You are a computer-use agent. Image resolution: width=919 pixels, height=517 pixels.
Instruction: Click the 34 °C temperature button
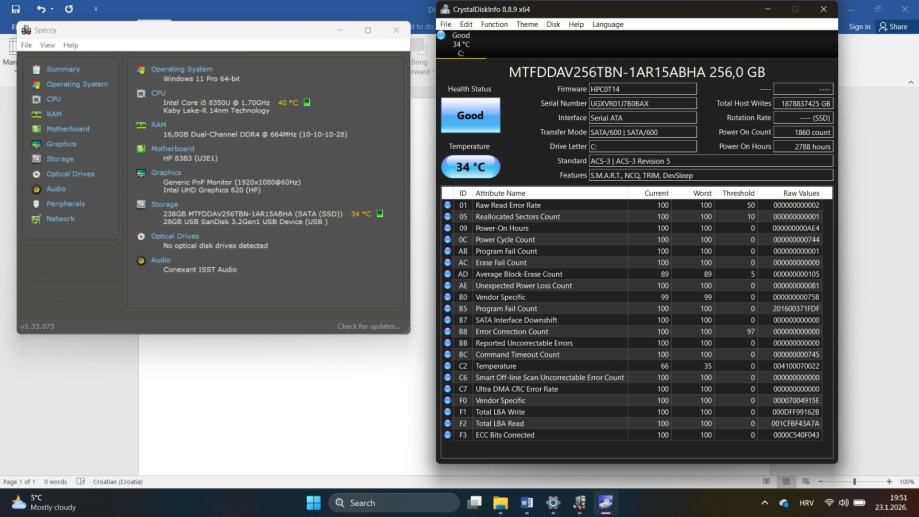(x=470, y=167)
